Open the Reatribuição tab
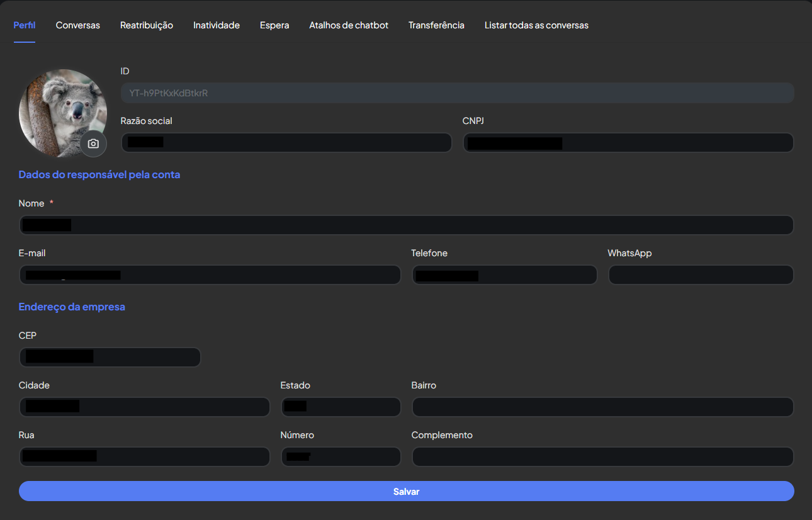This screenshot has width=812, height=520. (x=146, y=25)
